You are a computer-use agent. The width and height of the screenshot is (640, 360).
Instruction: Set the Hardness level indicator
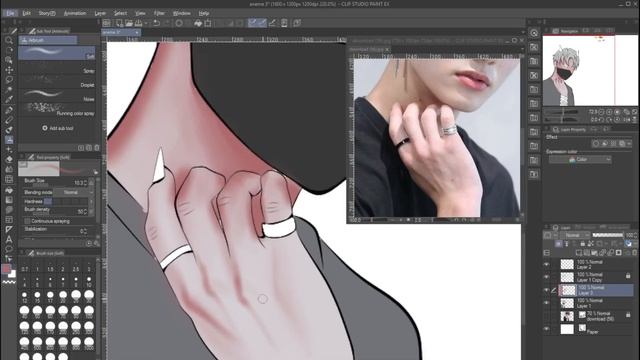pyautogui.click(x=48, y=201)
